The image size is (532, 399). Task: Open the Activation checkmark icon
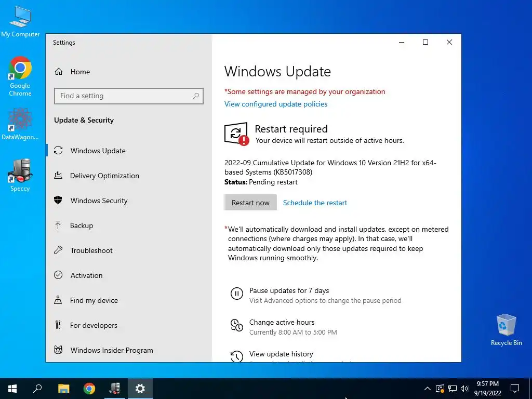[58, 275]
